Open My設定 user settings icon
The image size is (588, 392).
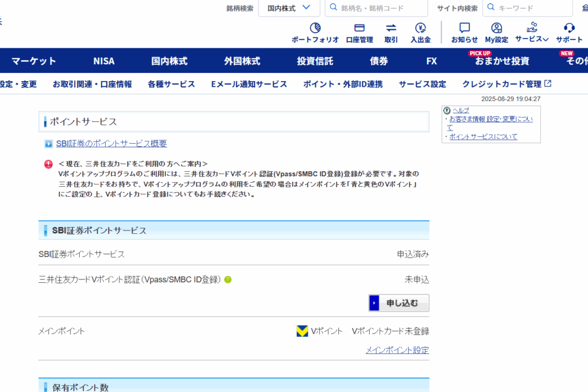(x=497, y=28)
